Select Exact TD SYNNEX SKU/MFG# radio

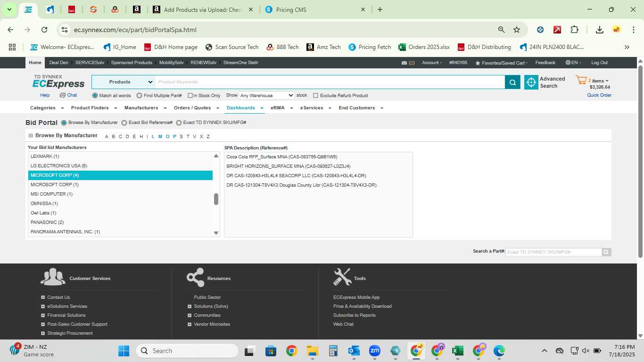(179, 123)
